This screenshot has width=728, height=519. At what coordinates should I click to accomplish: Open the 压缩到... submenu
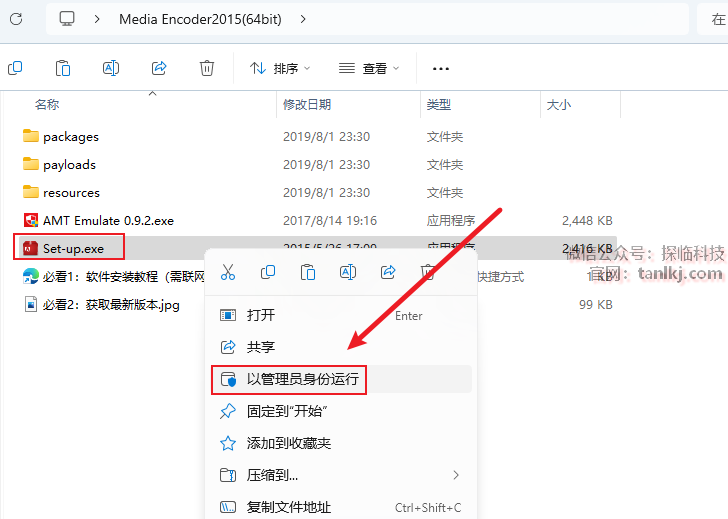[341, 475]
